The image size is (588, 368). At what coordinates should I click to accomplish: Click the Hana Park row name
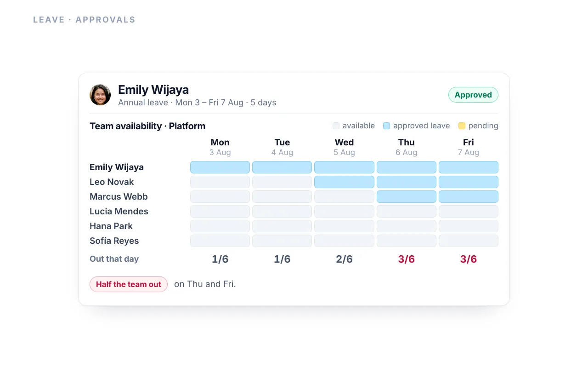[111, 226]
